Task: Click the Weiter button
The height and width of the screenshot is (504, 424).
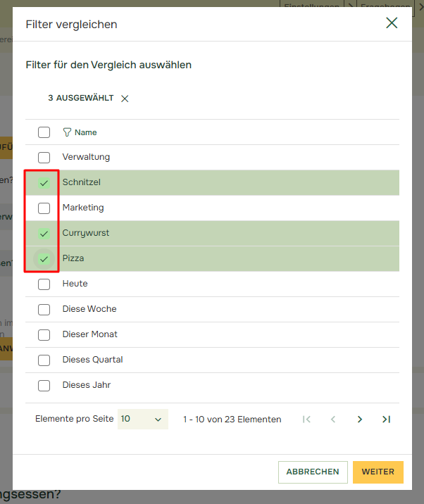Action: point(378,472)
